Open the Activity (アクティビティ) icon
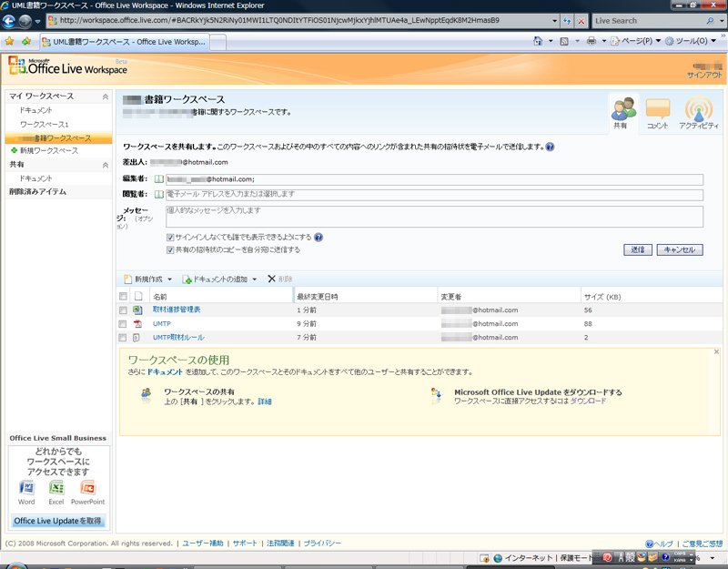This screenshot has height=569, width=728. 698,112
